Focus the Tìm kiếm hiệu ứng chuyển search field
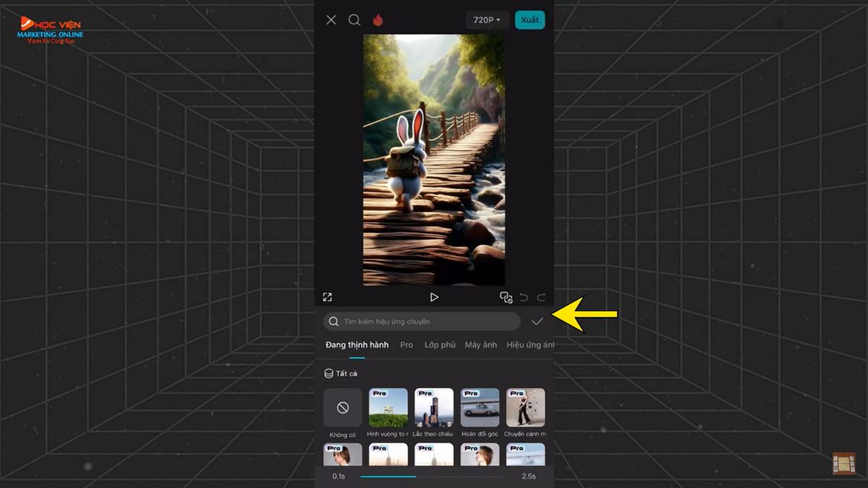 [x=422, y=322]
